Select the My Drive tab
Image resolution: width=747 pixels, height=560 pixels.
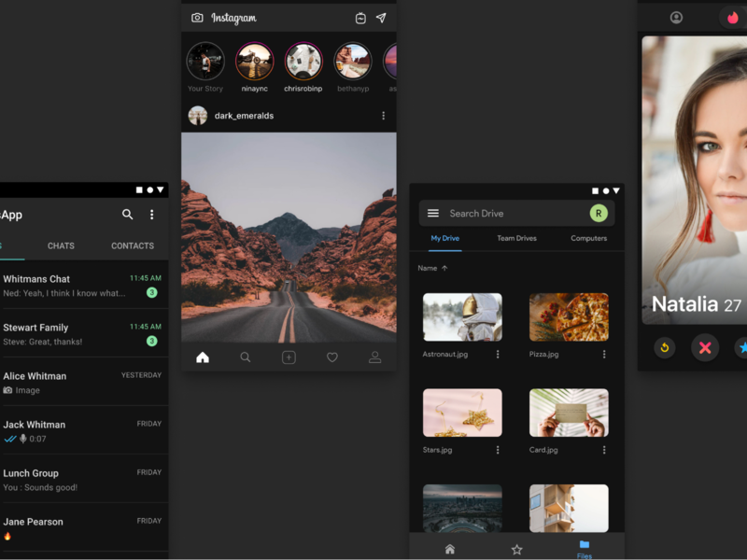[x=445, y=239]
